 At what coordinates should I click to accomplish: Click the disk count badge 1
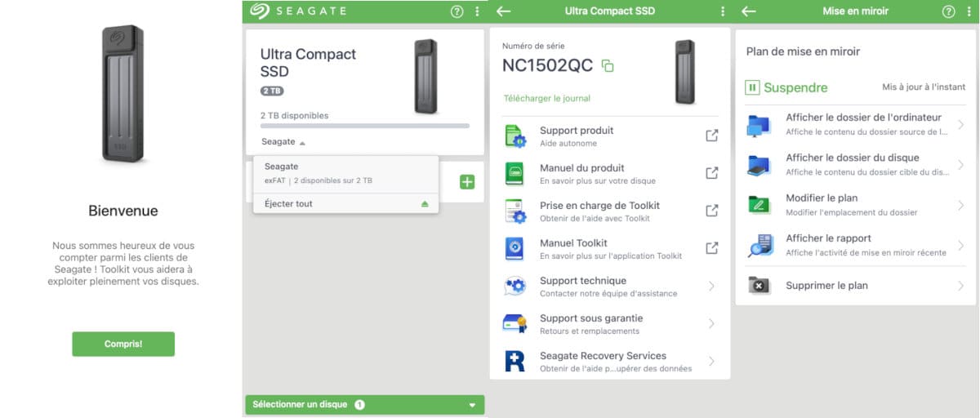pos(359,405)
